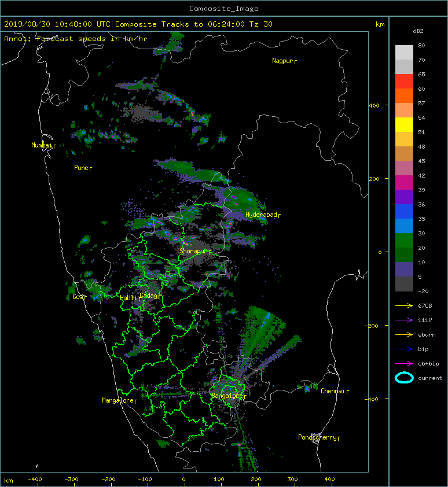Click the -100 tick on horizontal axis

145,479
